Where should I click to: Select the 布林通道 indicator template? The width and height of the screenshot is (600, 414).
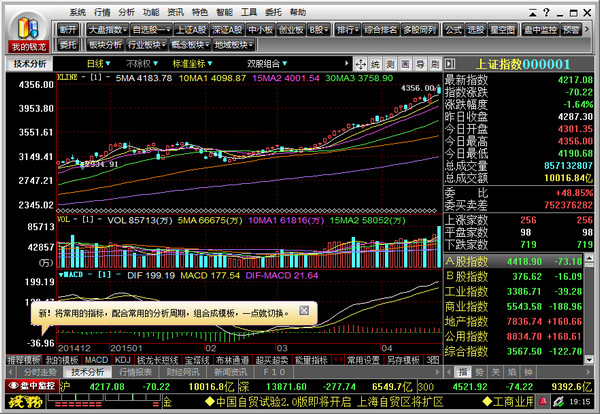click(232, 360)
